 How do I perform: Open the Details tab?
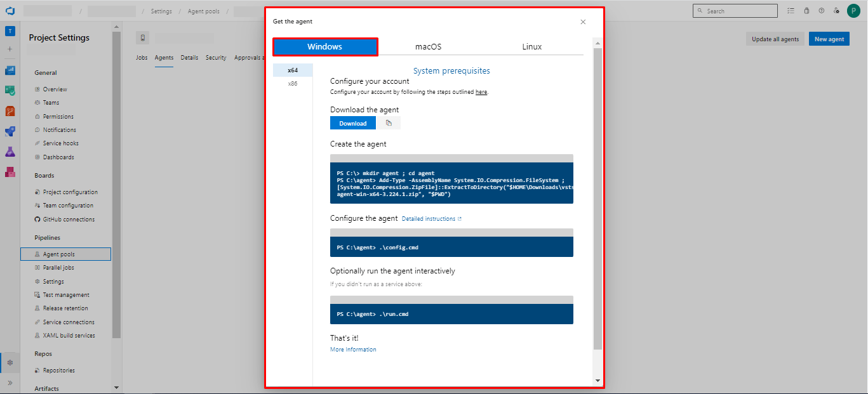click(x=189, y=58)
